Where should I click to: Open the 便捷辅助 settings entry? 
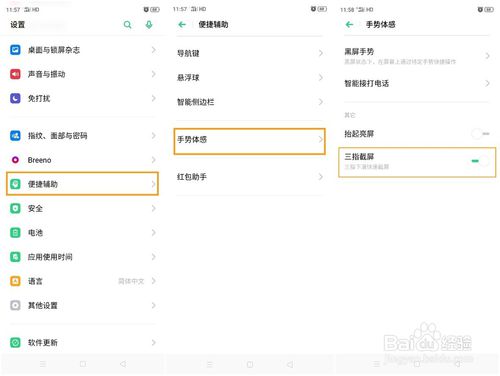pyautogui.click(x=82, y=184)
